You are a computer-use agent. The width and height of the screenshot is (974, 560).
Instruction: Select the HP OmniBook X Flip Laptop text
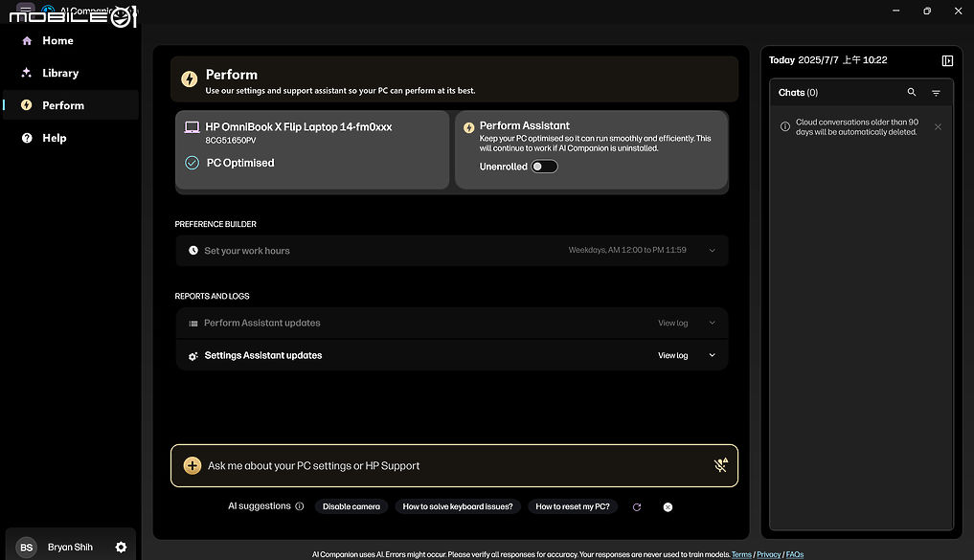pyautogui.click(x=298, y=126)
